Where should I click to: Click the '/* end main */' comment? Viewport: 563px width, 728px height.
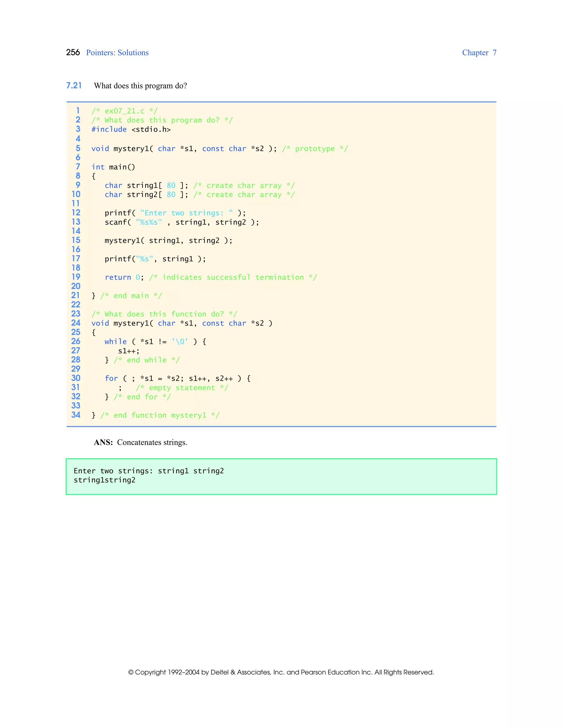(x=131, y=296)
